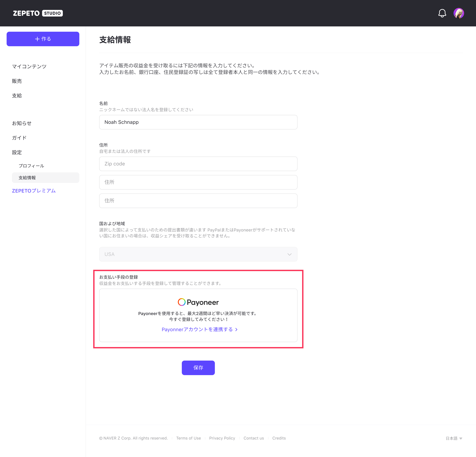476x457 pixels.
Task: Click the Payoneer logo
Action: tap(198, 302)
